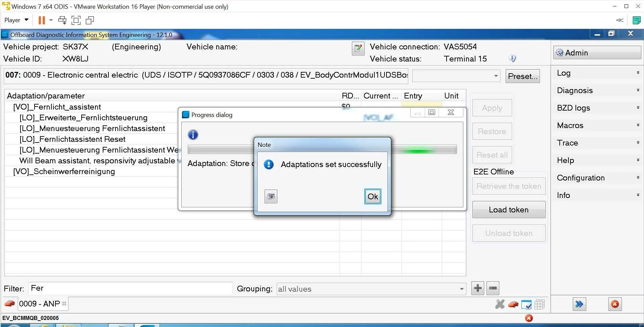Expand the Info section
The image size is (644, 327).
[598, 195]
